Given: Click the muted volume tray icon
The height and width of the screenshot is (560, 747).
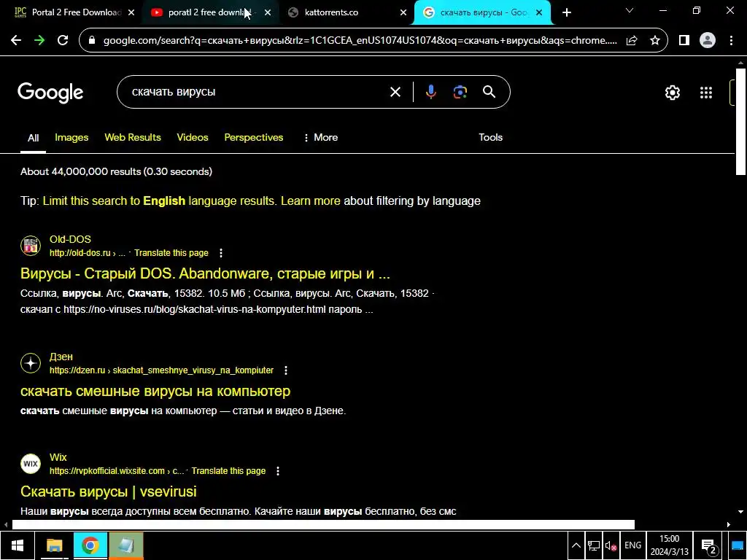Looking at the screenshot, I should coord(611,545).
